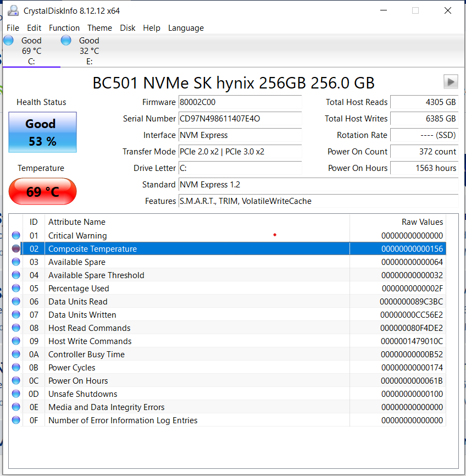This screenshot has width=466, height=476.
Task: Click status orb beside Unsafe Shutdowns
Action: pos(16,394)
